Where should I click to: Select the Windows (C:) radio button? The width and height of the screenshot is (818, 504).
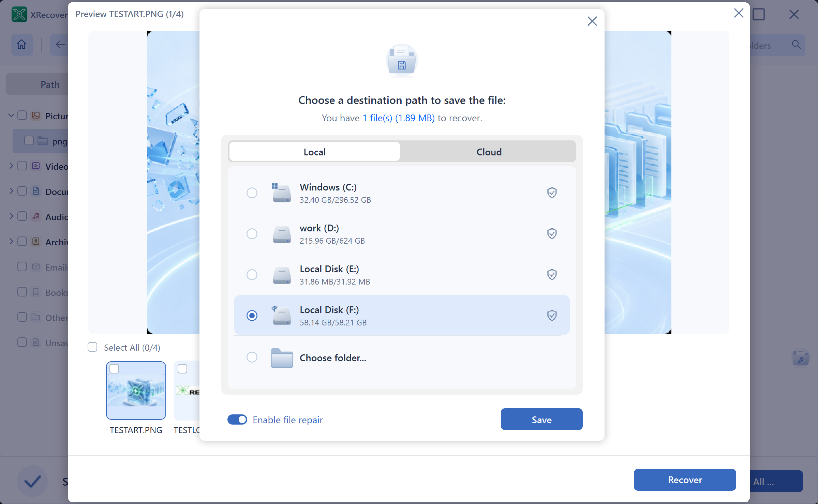[x=252, y=193]
